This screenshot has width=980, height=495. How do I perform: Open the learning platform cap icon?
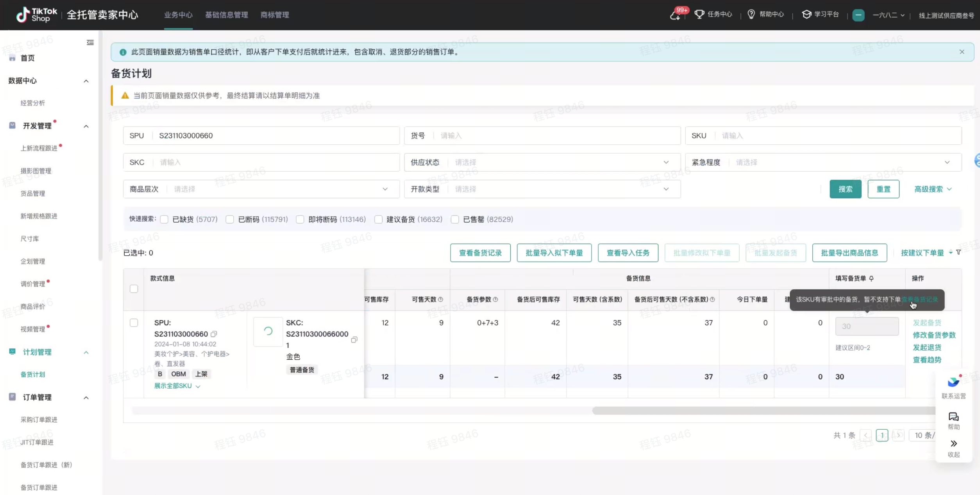806,14
